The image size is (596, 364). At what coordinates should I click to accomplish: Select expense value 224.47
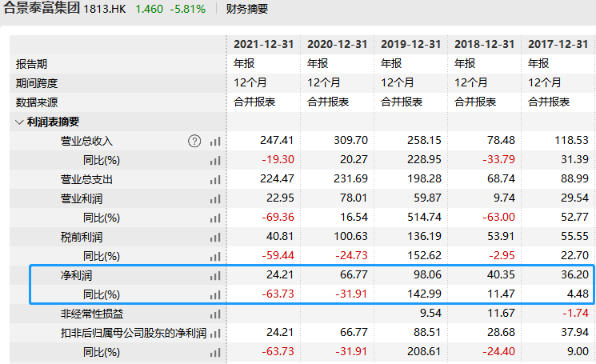[277, 179]
